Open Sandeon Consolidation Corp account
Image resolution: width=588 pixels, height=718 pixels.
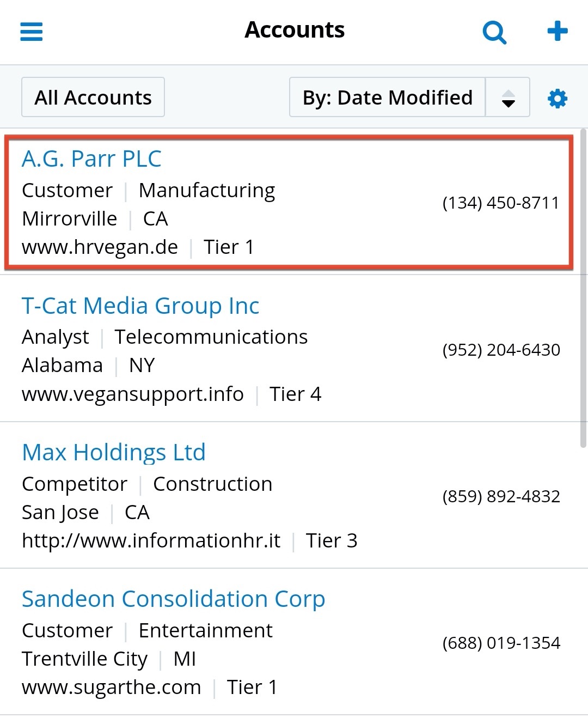point(173,599)
